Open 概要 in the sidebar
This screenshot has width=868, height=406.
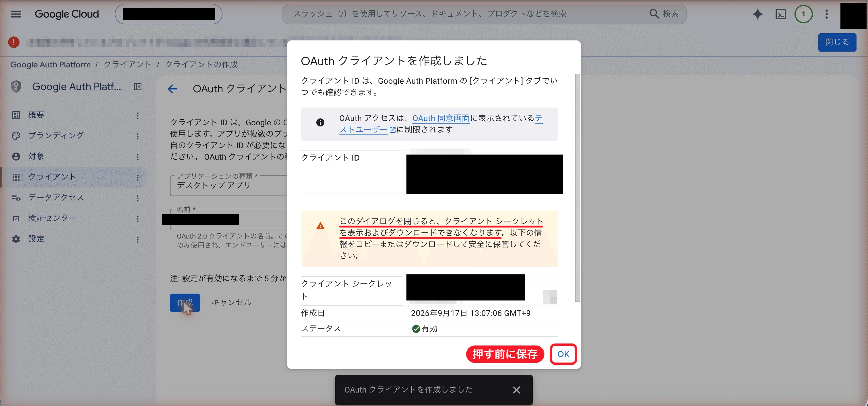coord(36,115)
